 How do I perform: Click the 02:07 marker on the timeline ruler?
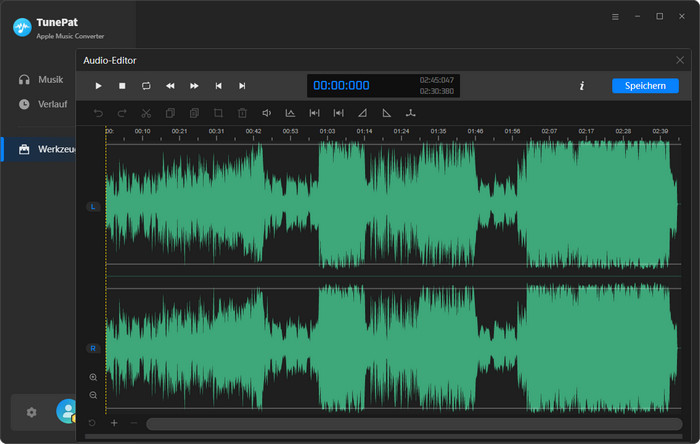[x=549, y=131]
